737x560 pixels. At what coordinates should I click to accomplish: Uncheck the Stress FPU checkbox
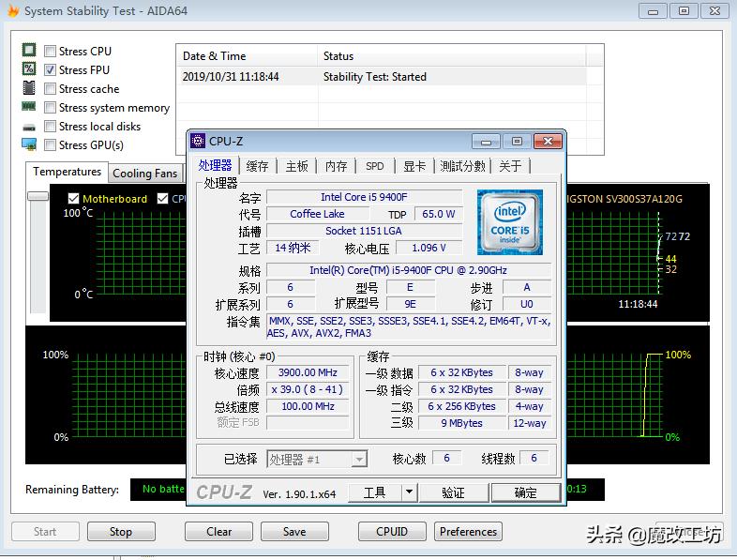point(51,70)
